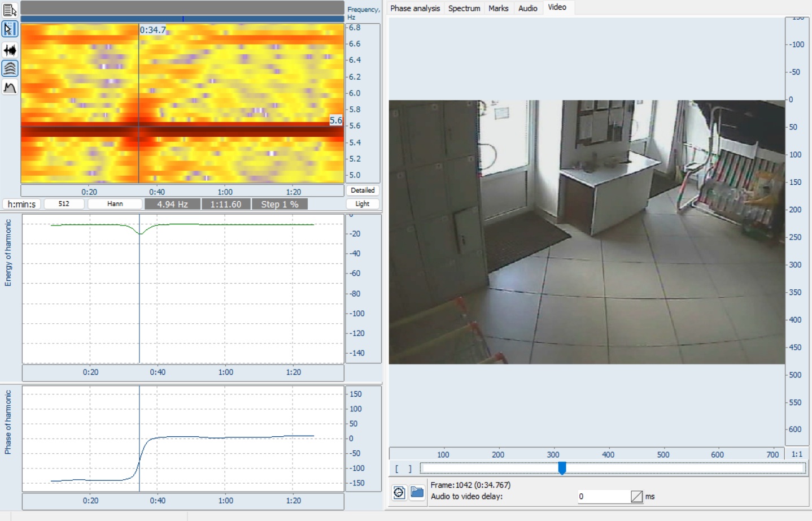The image size is (812, 521).
Task: Click the 1:11.60 duration button
Action: [225, 204]
